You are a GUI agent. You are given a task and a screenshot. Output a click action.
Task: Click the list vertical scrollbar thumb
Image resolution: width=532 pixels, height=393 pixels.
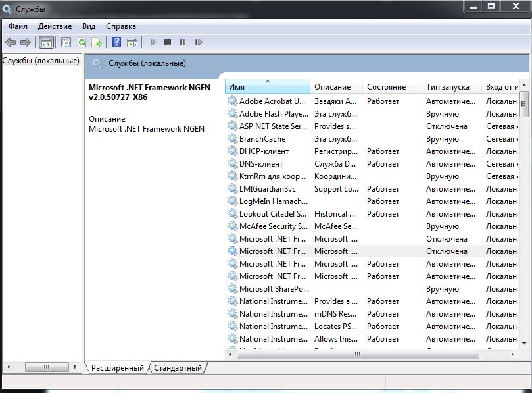click(524, 104)
